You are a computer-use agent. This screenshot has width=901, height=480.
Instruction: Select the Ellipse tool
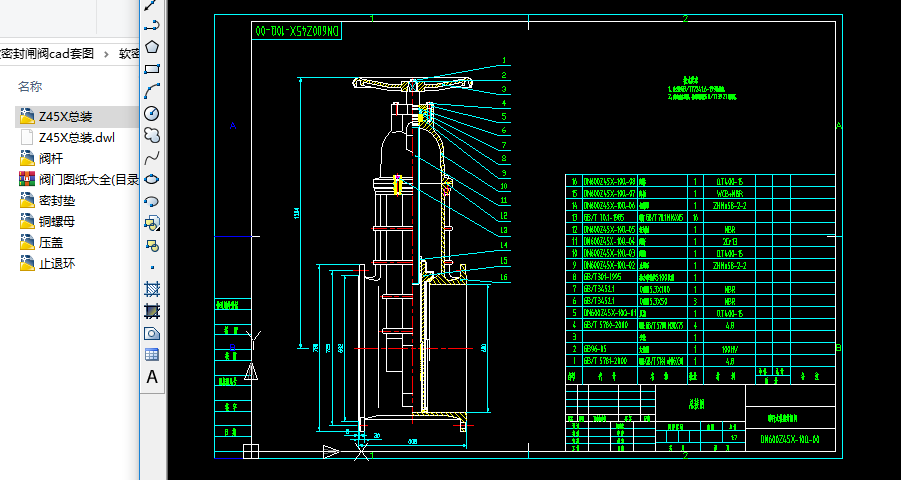point(152,179)
